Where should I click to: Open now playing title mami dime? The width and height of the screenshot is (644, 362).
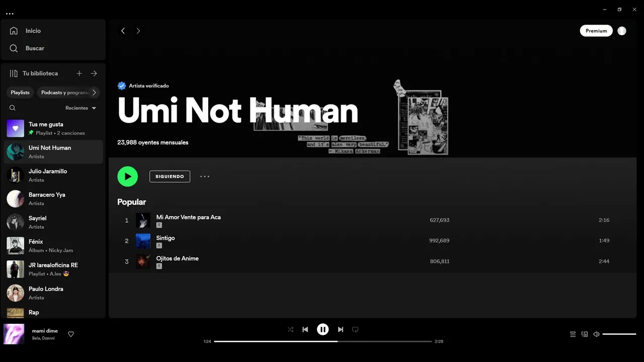(x=45, y=331)
